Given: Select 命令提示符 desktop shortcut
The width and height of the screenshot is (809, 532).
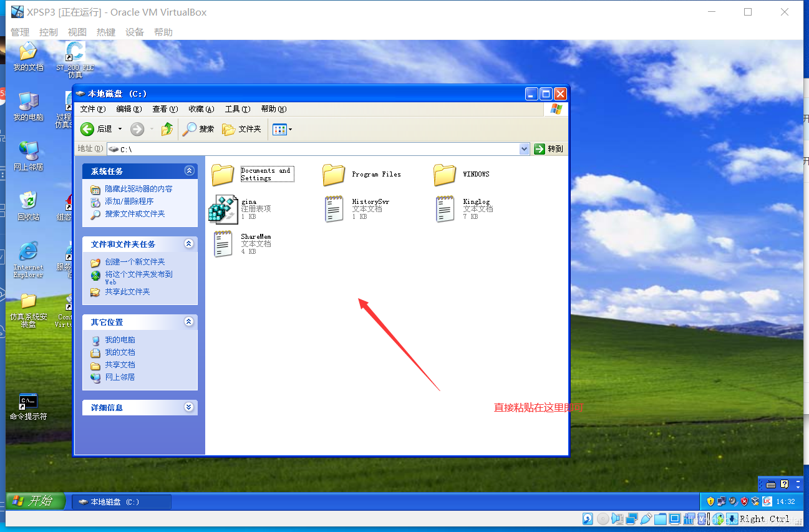Looking at the screenshot, I should click(29, 407).
